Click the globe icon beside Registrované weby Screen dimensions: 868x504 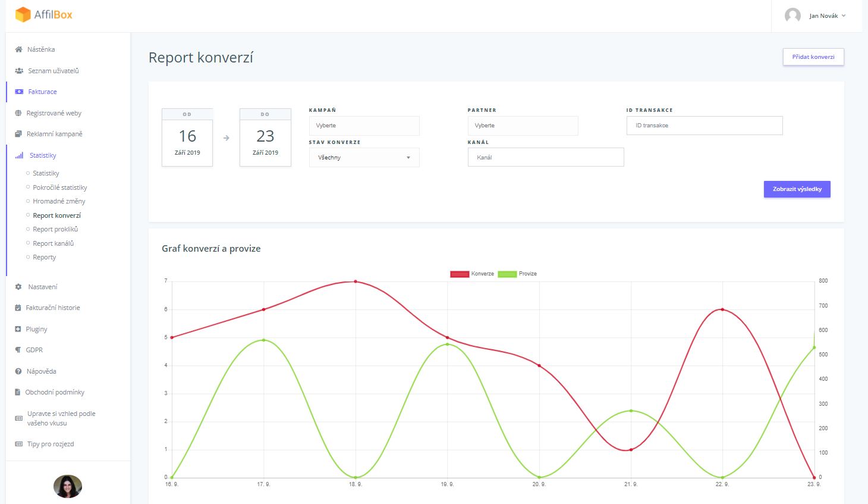(18, 113)
